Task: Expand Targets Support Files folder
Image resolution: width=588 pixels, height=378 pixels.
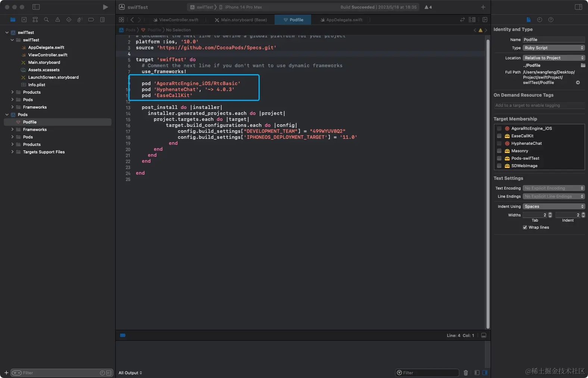Action: (x=12, y=152)
